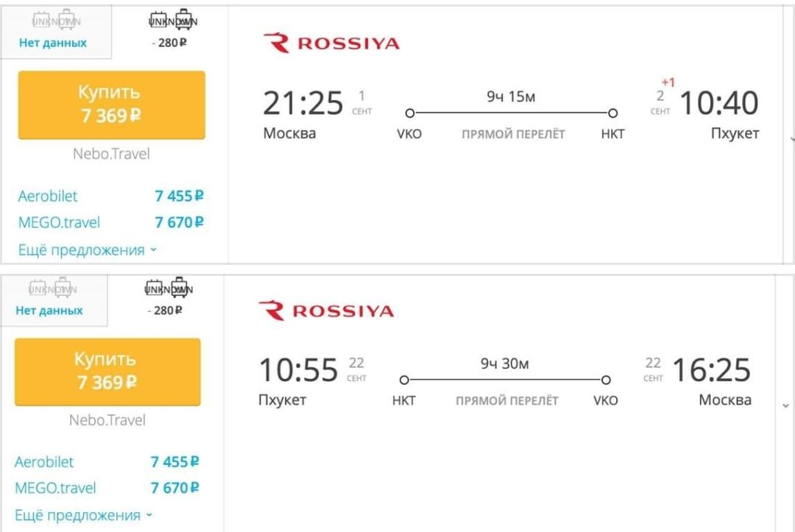795x532 pixels.
Task: Expand the second flight details chevron at right edge
Action: [786, 405]
